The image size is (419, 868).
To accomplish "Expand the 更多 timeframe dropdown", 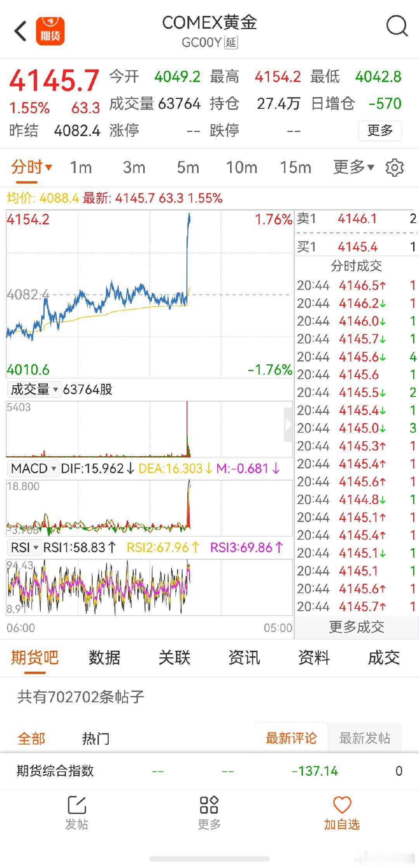I will (x=353, y=167).
